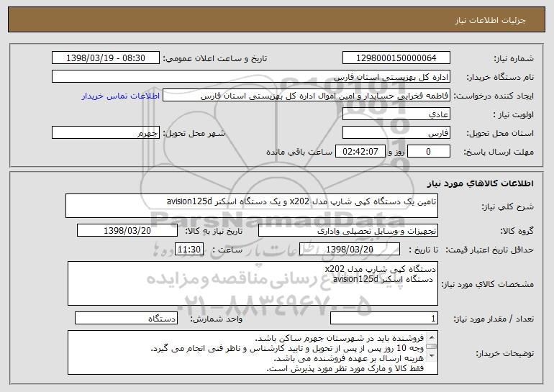Click the need number field 1298000150000064
Screen dimensions: 554x392
click(x=396, y=58)
